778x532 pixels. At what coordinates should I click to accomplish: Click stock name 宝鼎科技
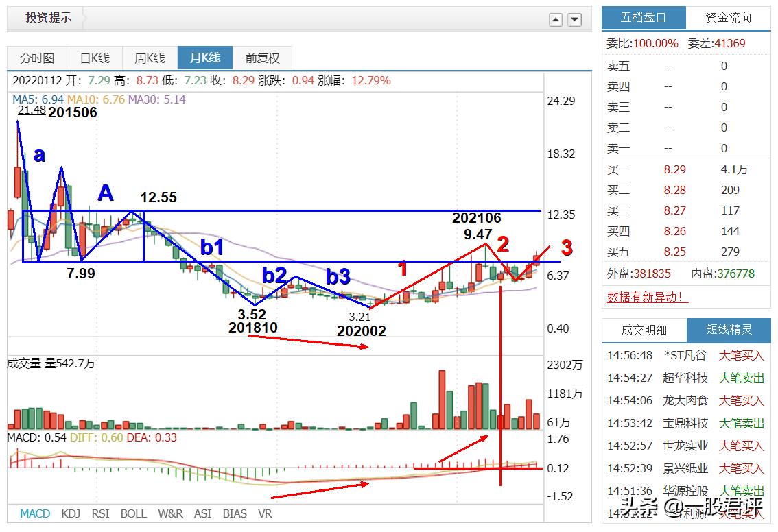coord(685,424)
